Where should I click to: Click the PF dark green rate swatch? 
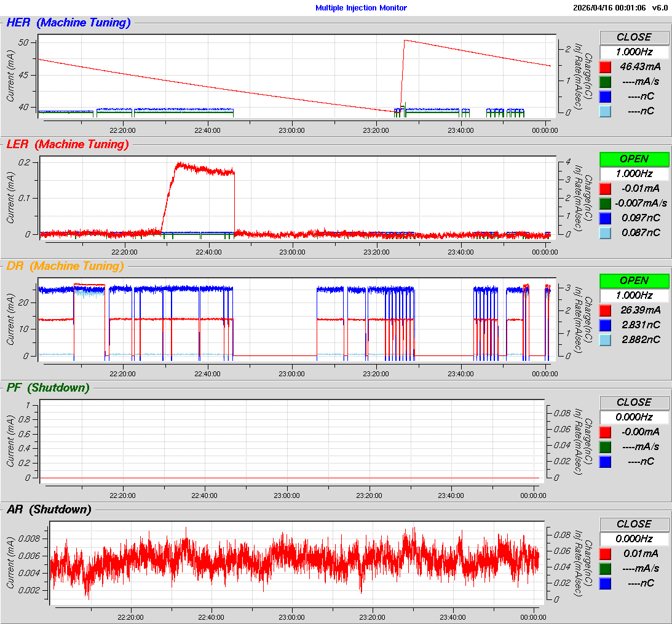coord(605,446)
